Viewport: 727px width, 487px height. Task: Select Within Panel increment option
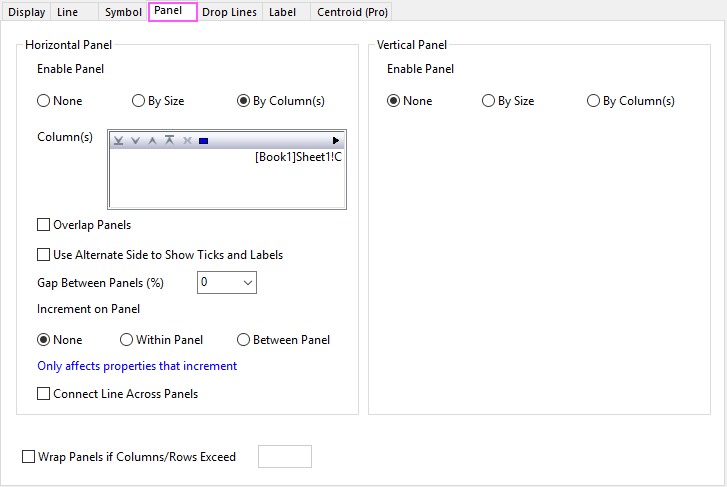pyautogui.click(x=161, y=340)
